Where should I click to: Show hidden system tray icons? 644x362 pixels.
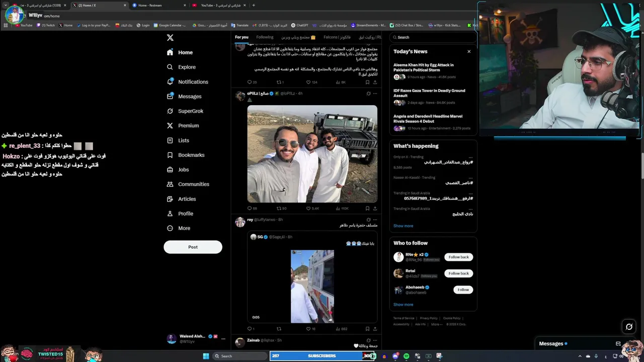tap(580, 356)
